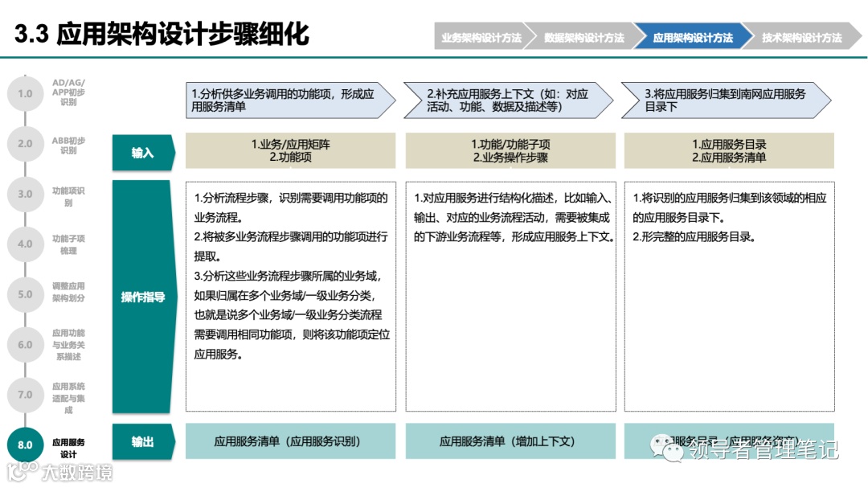Viewport: 868px width, 488px height.
Task: Click the 应用系统适配与集成 label
Action: pos(68,398)
